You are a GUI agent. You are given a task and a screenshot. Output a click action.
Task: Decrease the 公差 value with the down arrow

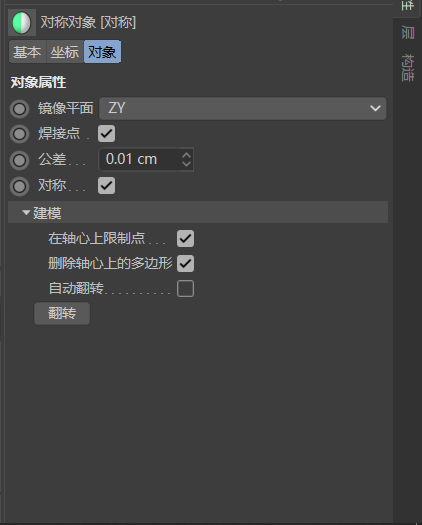187,163
